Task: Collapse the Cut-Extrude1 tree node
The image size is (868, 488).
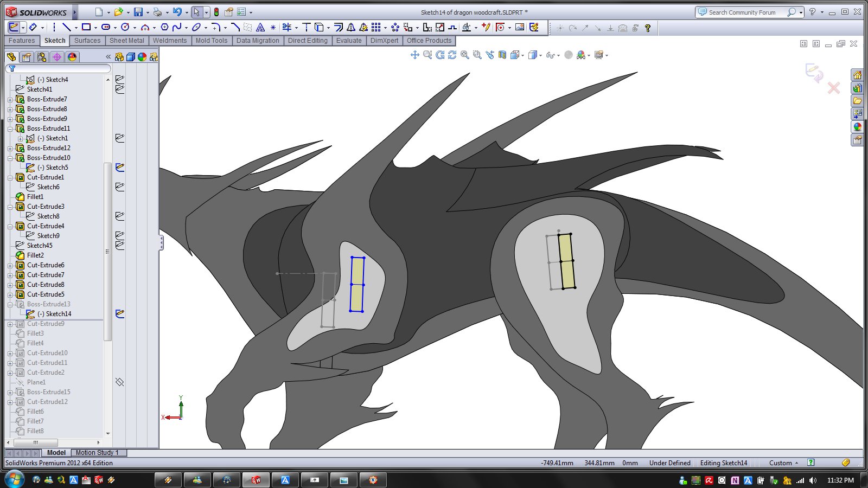Action: click(x=10, y=177)
